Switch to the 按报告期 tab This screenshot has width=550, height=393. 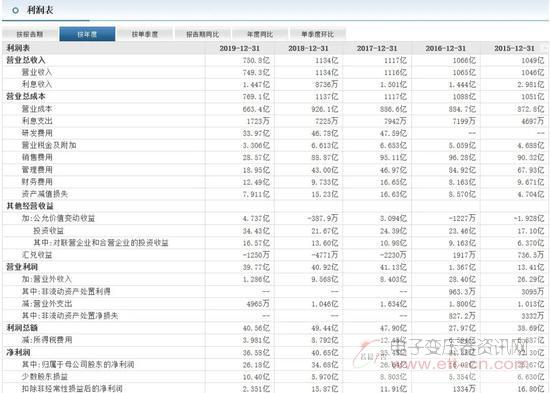tap(30, 34)
